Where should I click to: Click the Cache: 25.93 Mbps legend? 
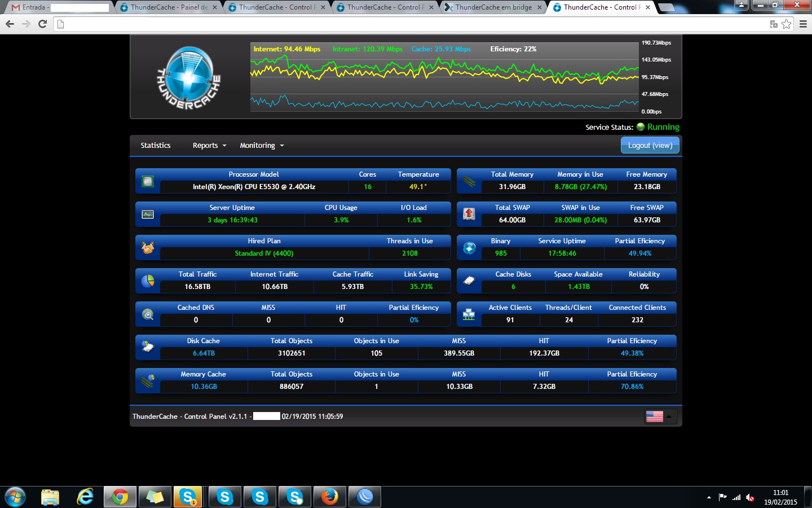coord(441,49)
